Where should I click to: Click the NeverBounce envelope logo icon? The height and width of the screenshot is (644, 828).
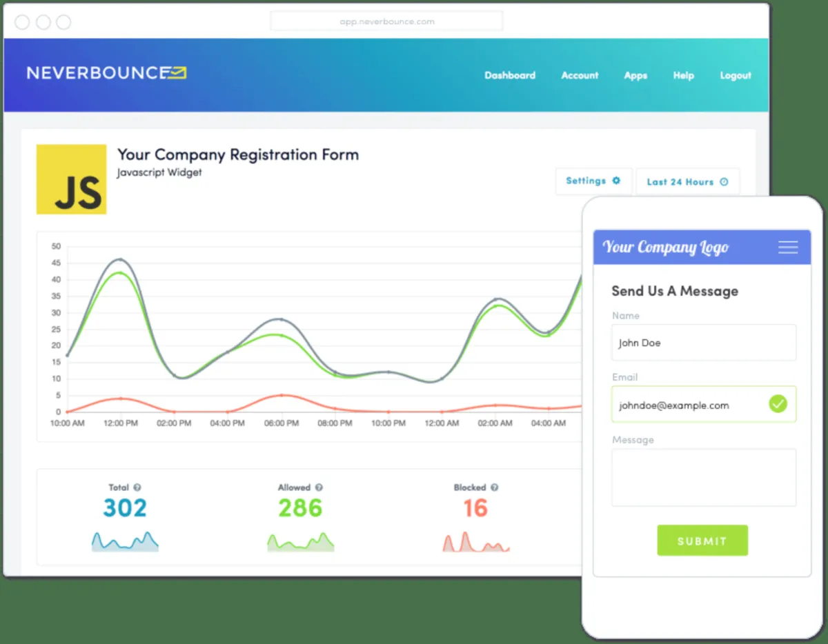(179, 72)
